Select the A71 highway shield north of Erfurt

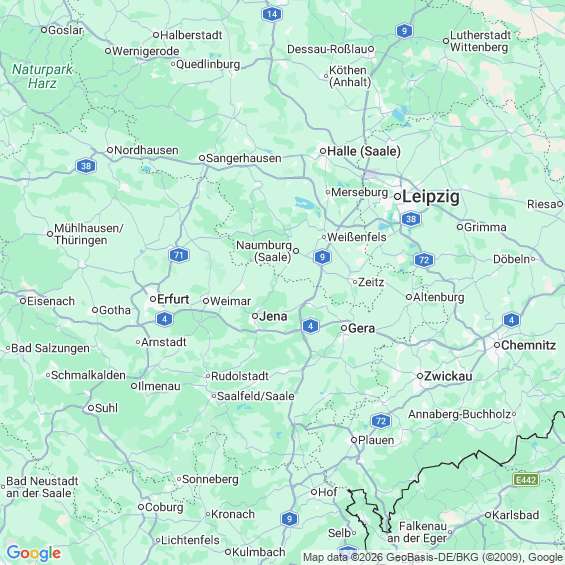click(179, 255)
